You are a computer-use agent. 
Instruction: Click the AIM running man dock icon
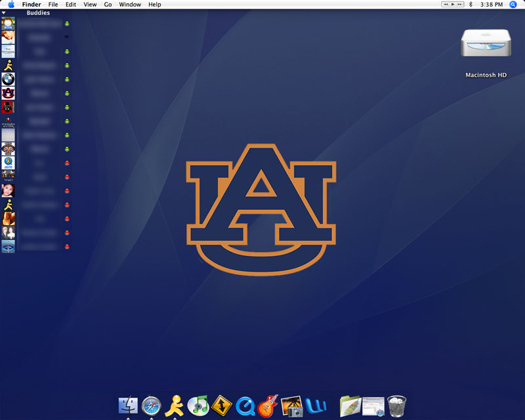tap(175, 406)
